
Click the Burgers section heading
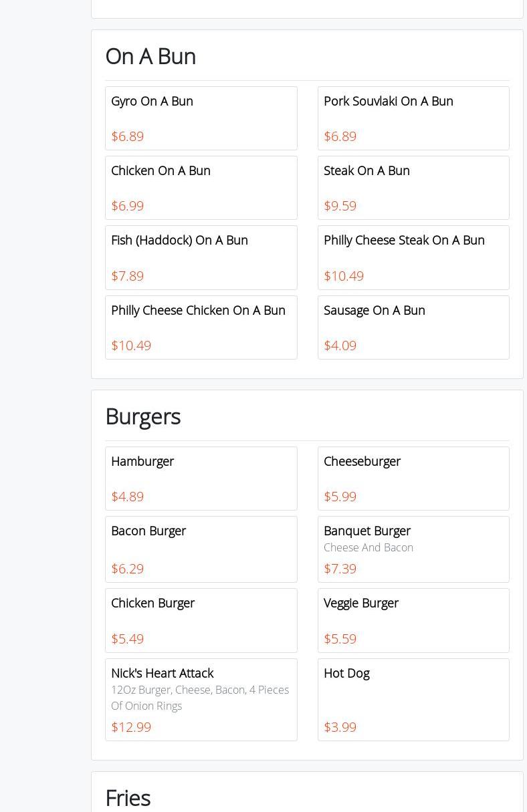point(142,416)
